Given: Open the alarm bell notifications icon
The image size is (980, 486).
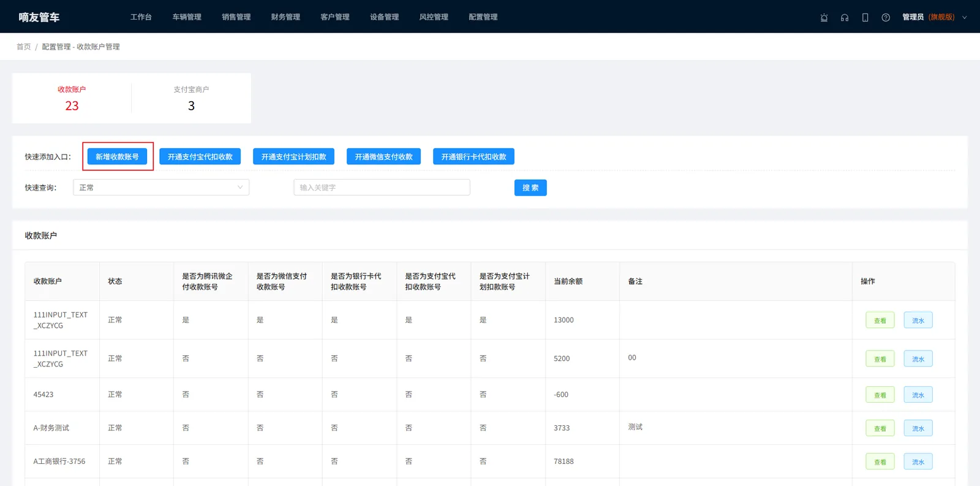Looking at the screenshot, I should click(824, 17).
